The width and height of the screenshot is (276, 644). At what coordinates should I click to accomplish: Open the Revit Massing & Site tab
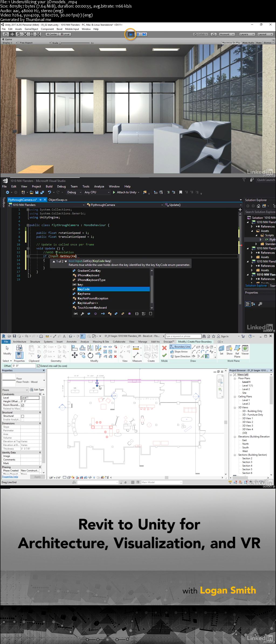tap(101, 342)
